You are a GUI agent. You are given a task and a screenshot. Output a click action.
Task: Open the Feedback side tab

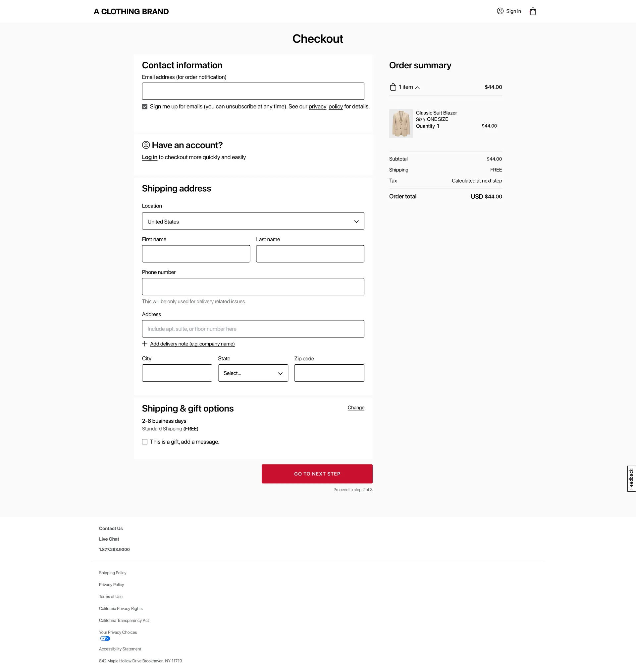point(631,479)
